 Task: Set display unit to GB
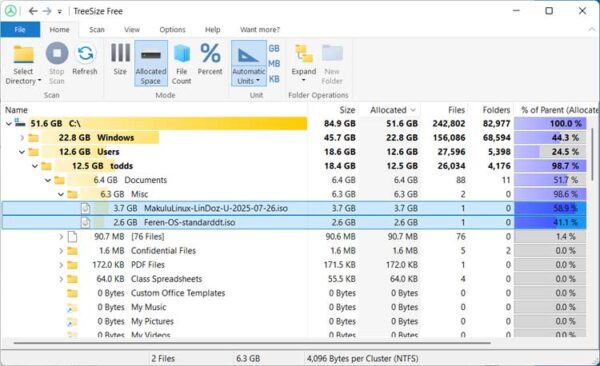274,49
